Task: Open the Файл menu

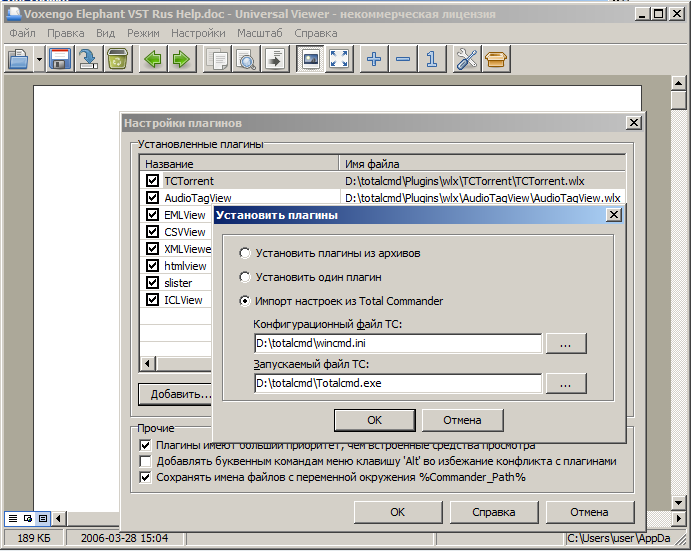Action: (22, 33)
